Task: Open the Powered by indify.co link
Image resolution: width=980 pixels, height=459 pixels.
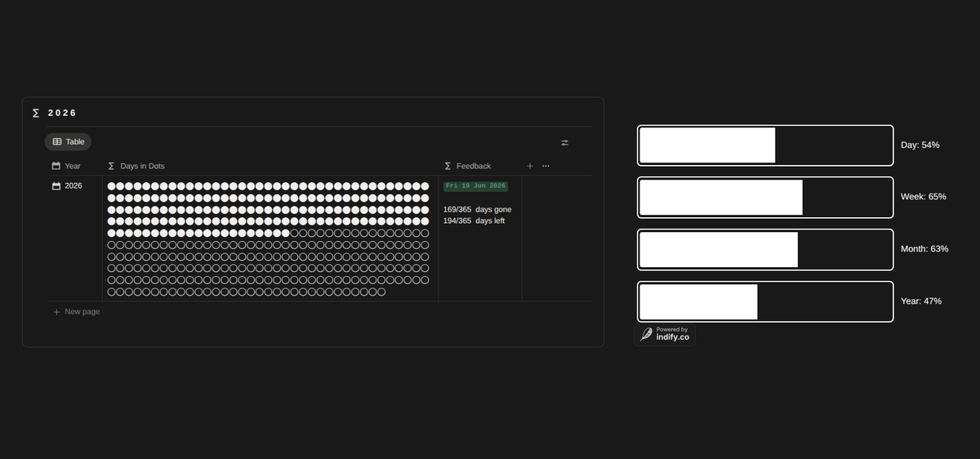Action: coord(665,334)
